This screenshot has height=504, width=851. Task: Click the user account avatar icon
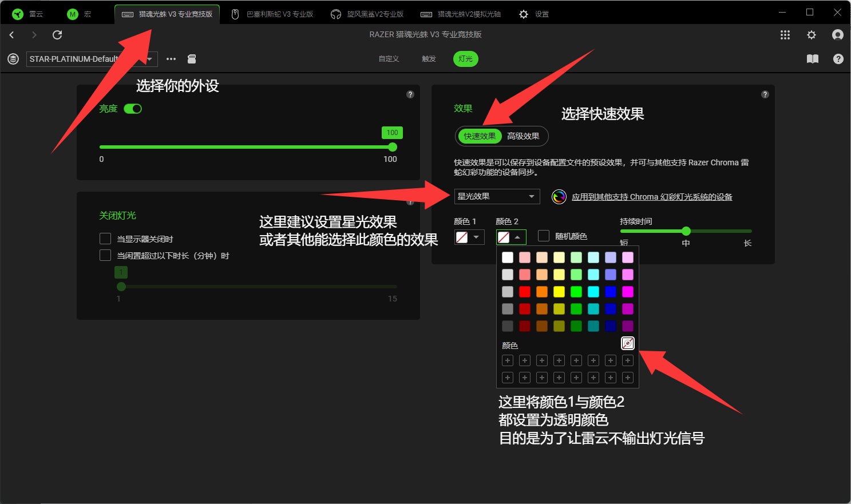point(837,35)
